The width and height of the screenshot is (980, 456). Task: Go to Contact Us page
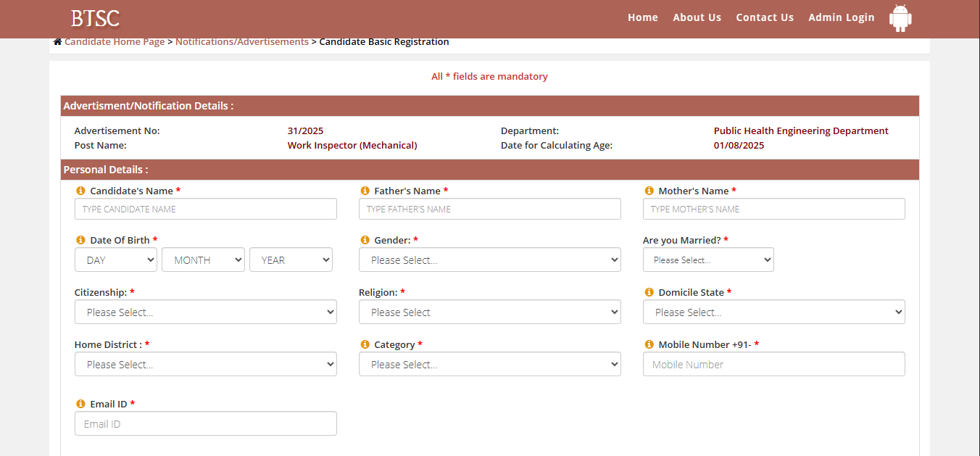pos(765,17)
